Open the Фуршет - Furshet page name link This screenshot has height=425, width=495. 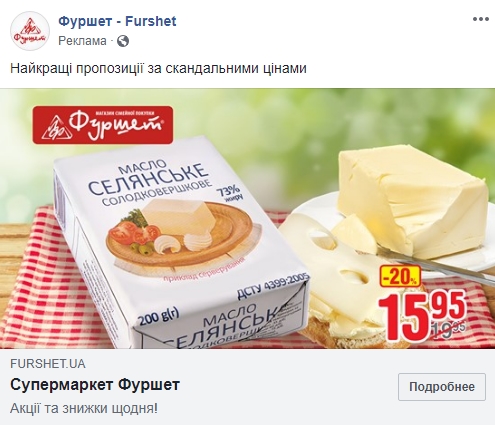117,21
